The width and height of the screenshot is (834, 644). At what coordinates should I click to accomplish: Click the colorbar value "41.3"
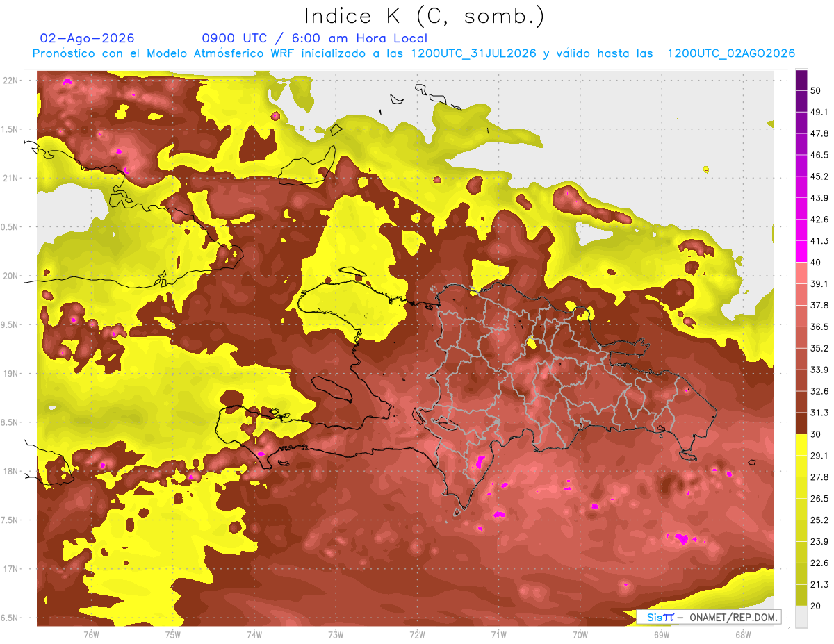pyautogui.click(x=819, y=241)
